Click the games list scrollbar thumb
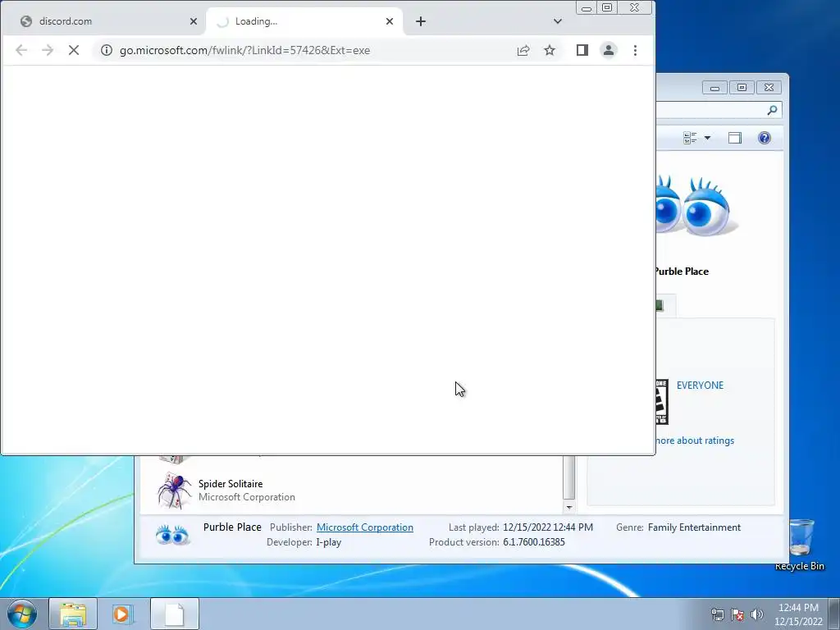 [569, 477]
